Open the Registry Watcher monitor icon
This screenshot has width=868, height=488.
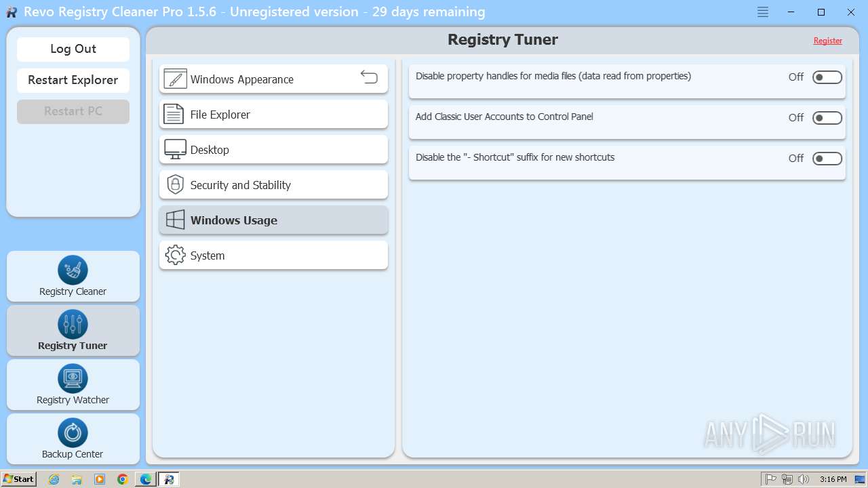(x=73, y=378)
